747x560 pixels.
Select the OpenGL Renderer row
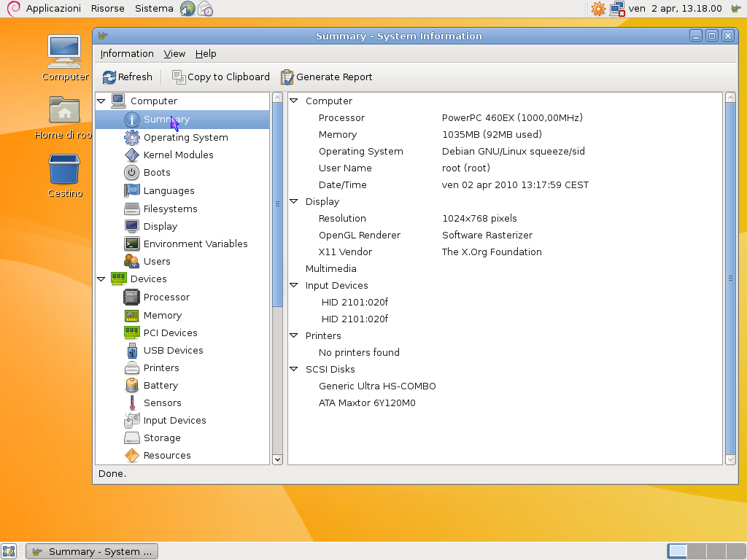click(x=505, y=236)
